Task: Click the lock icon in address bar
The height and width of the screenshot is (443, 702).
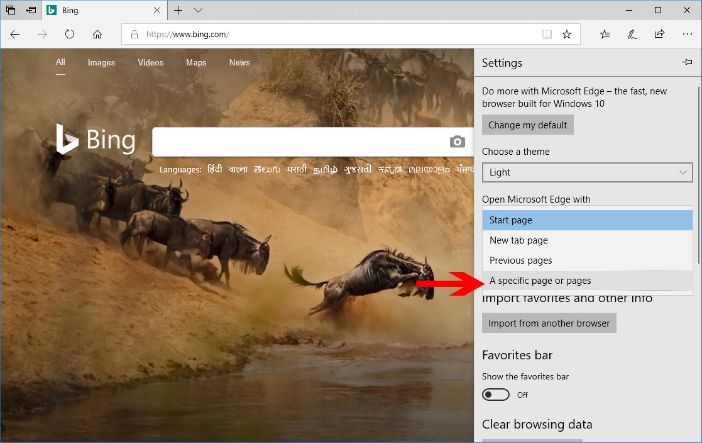Action: click(134, 34)
